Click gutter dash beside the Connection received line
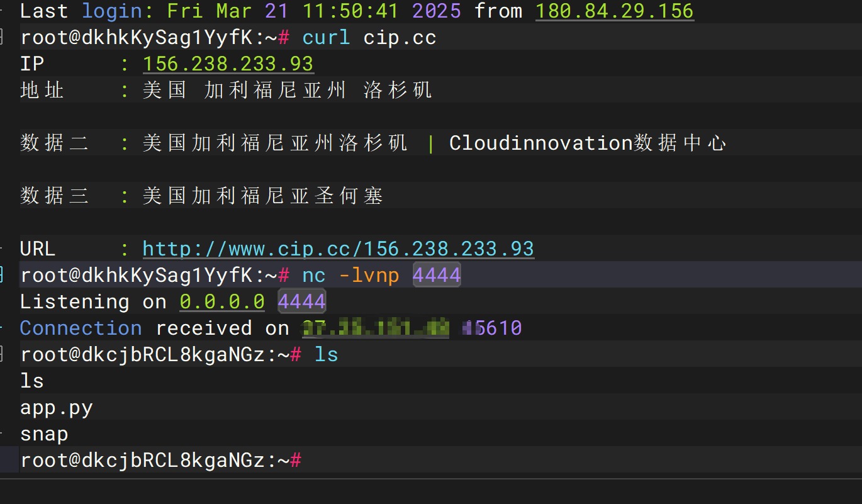 2,328
